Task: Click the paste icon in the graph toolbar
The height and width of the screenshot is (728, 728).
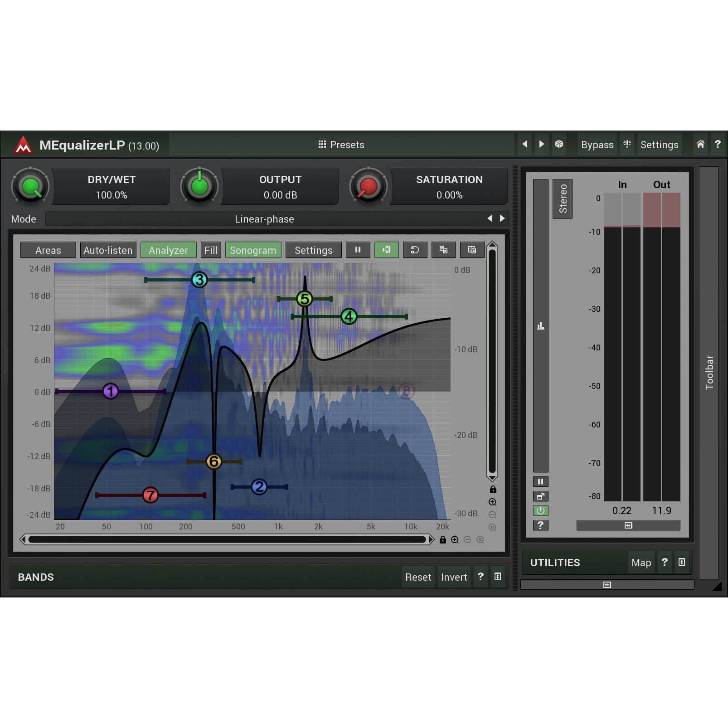Action: [472, 250]
